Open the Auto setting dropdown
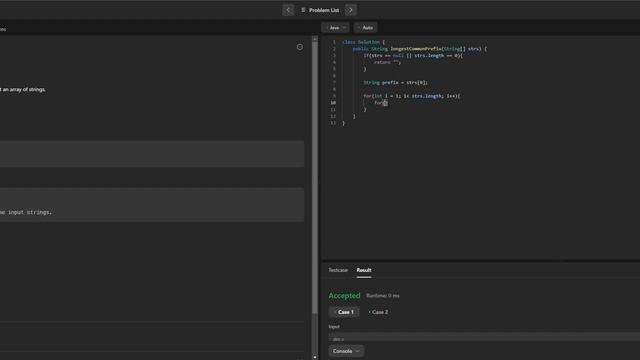The image size is (640, 360). pos(365,27)
